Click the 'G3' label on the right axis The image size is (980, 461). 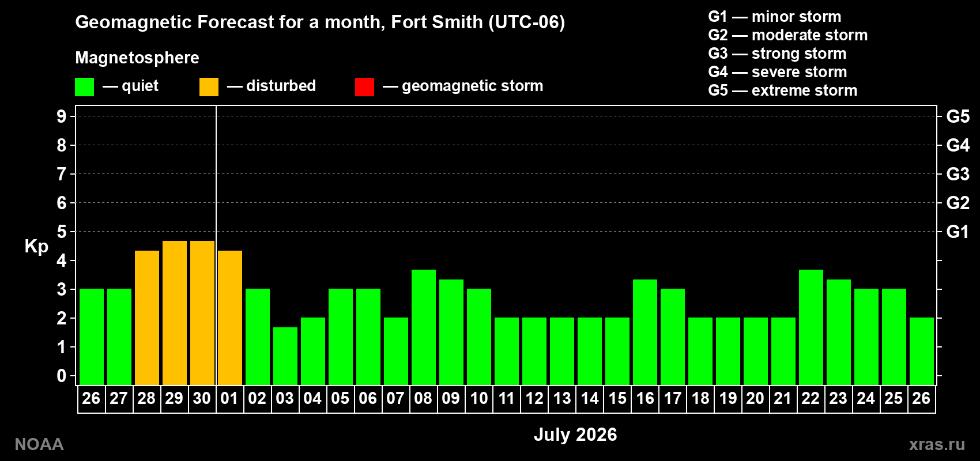point(958,174)
